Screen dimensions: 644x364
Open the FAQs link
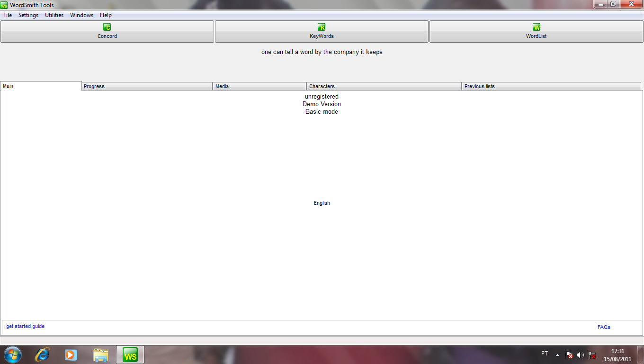[604, 327]
